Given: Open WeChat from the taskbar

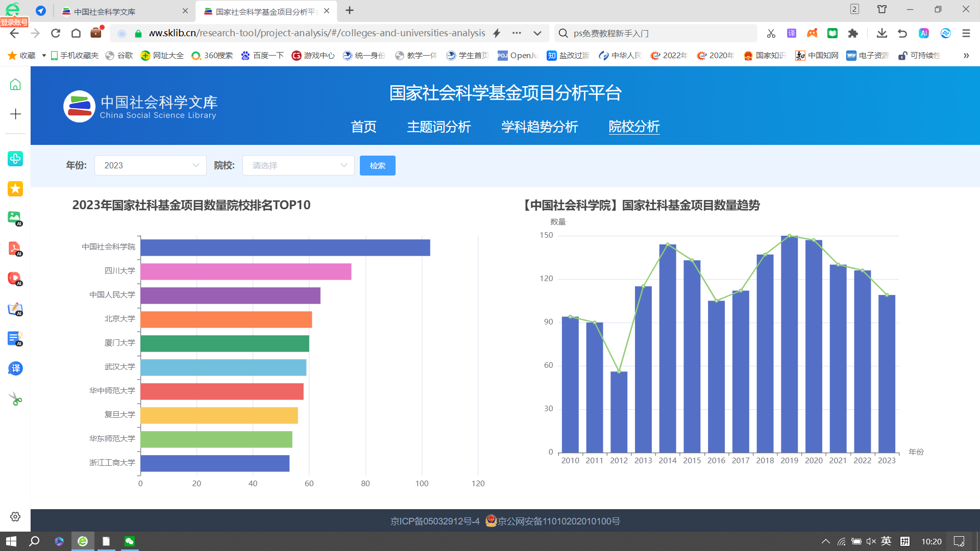Looking at the screenshot, I should pos(130,541).
